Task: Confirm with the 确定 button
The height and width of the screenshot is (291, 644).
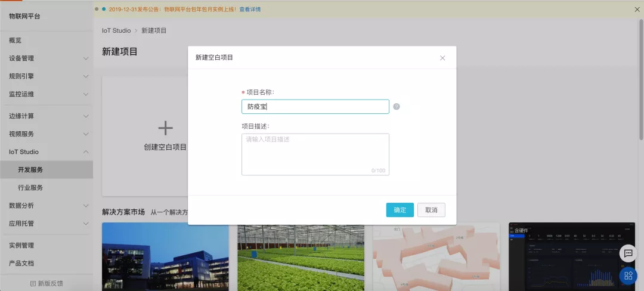Action: pos(400,210)
